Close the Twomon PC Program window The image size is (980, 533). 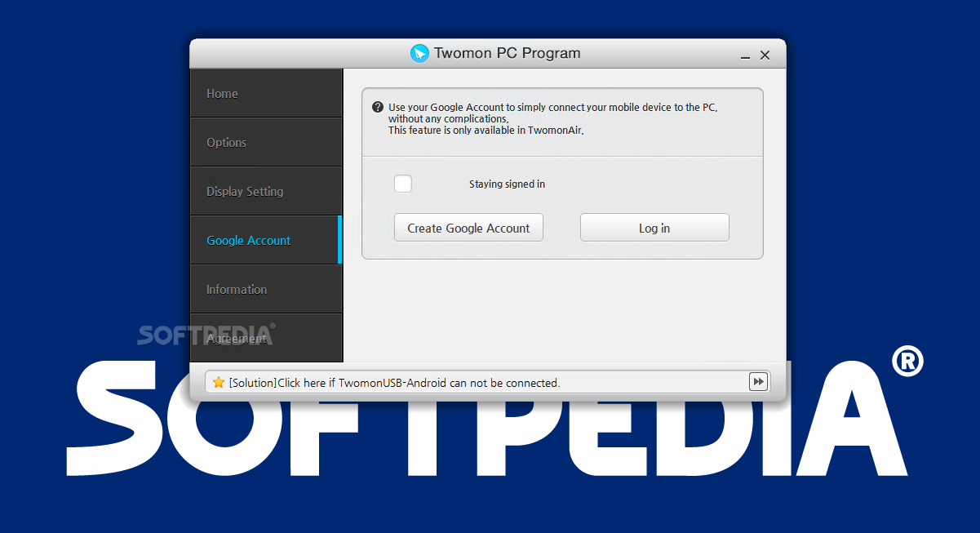click(765, 56)
